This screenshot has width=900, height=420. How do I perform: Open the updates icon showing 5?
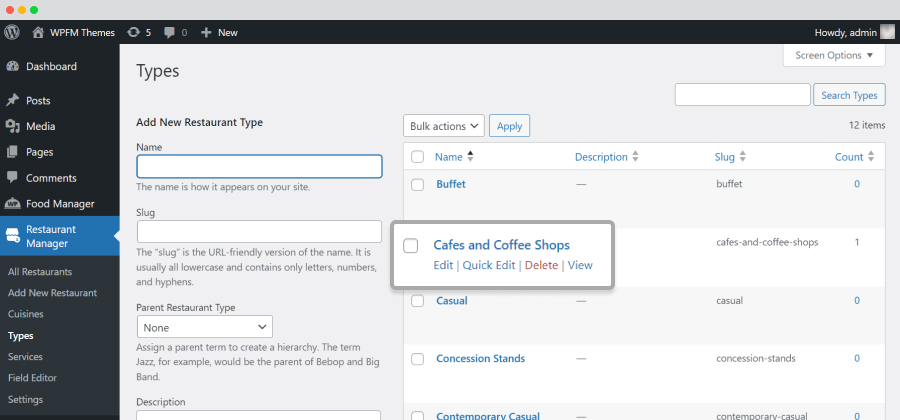coord(133,33)
